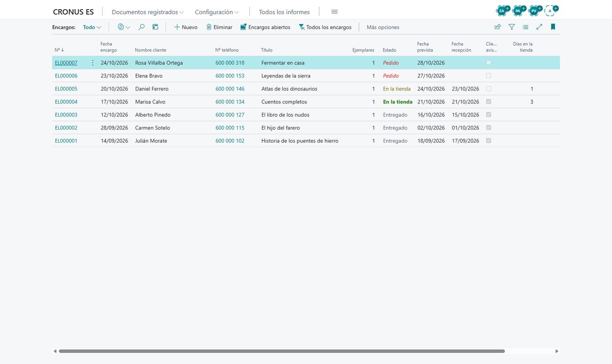Click the PA quick-create hexagon icon

tap(518, 11)
